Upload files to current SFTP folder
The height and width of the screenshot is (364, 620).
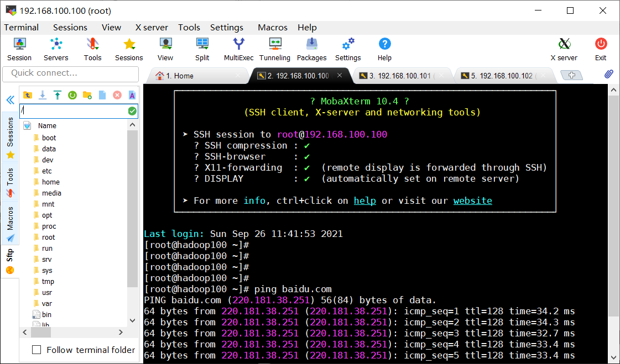58,95
